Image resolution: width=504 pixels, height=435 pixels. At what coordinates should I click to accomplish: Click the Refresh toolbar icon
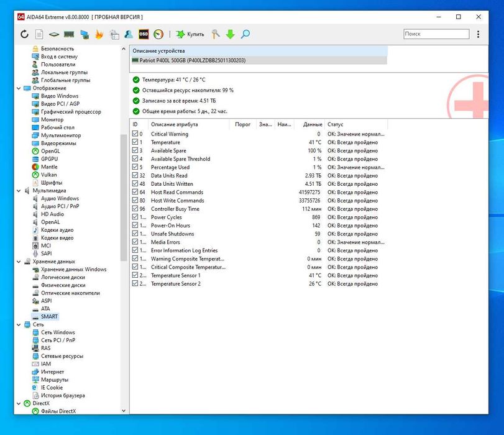tap(24, 34)
